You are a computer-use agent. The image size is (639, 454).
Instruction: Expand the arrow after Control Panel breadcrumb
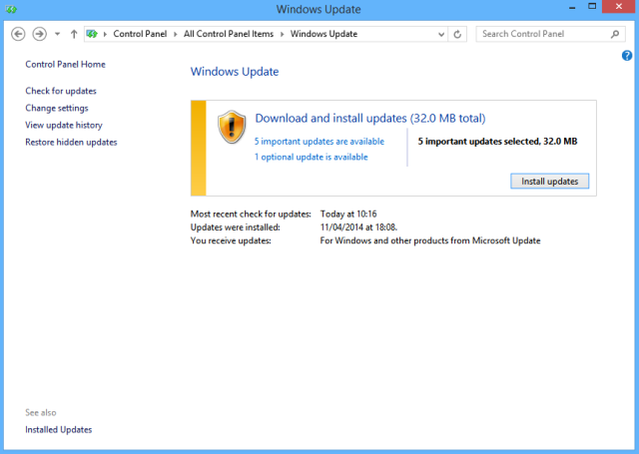click(175, 34)
